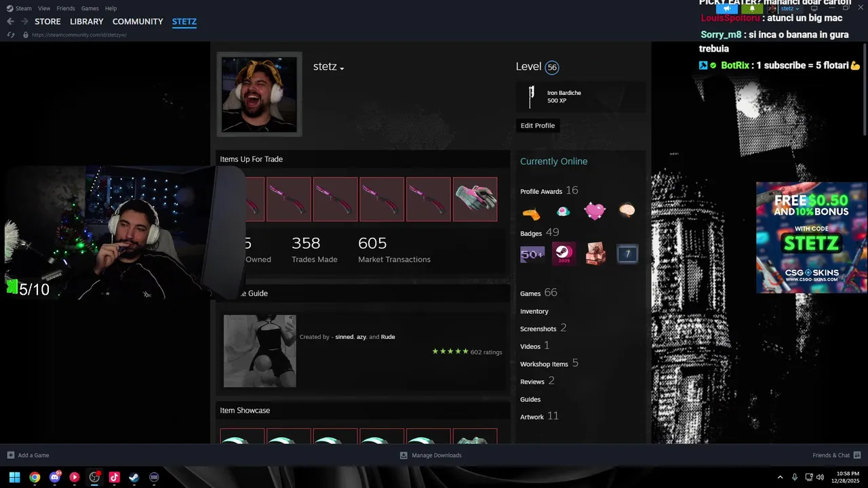Screen dimensions: 868x488
Task: Open Steam from the taskbar
Action: pyautogui.click(x=134, y=477)
